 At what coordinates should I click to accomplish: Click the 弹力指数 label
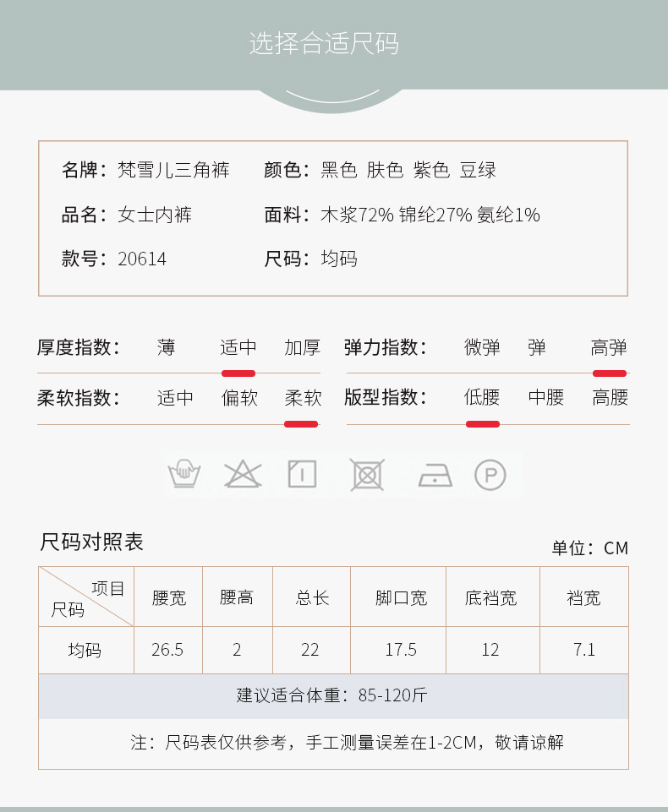pyautogui.click(x=385, y=347)
